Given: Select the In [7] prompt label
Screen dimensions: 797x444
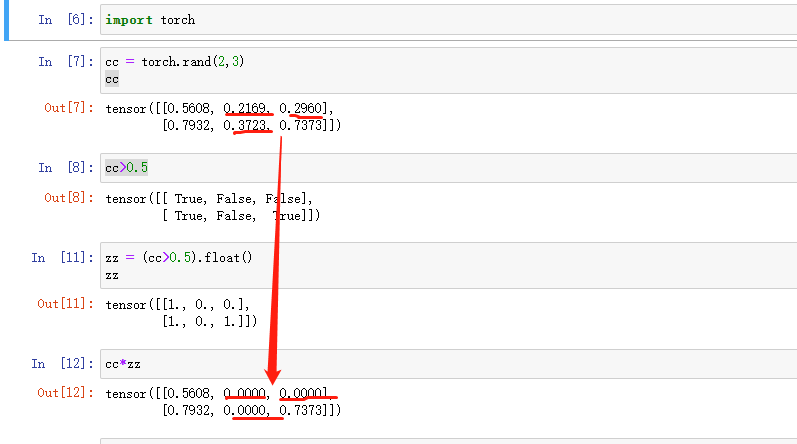Looking at the screenshot, I should [66, 61].
